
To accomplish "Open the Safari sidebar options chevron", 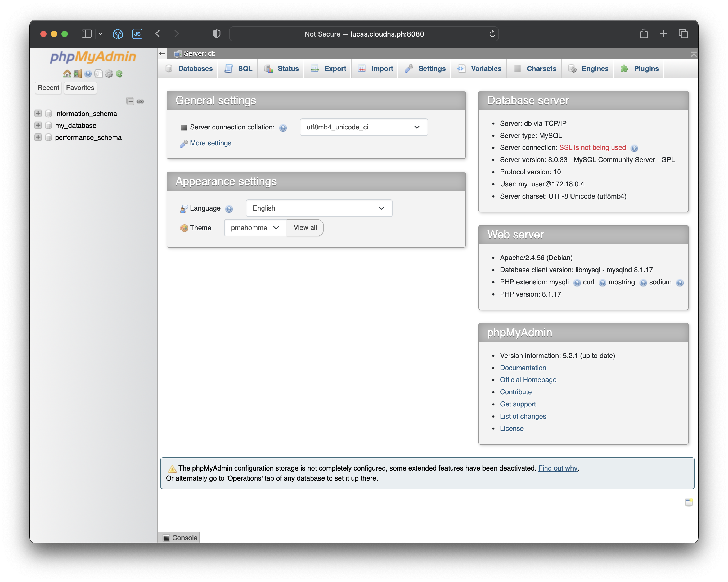I will (101, 34).
